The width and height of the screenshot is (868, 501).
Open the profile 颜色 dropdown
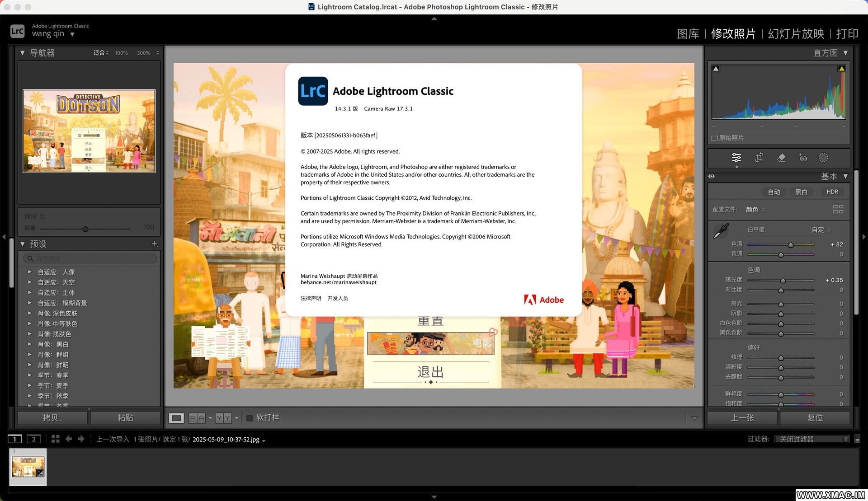coord(755,210)
